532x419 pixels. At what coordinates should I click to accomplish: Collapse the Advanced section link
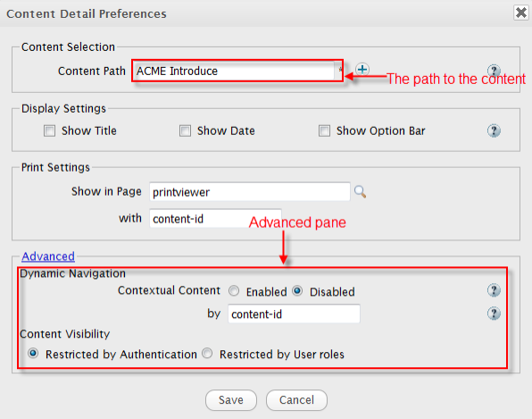pyautogui.click(x=48, y=256)
